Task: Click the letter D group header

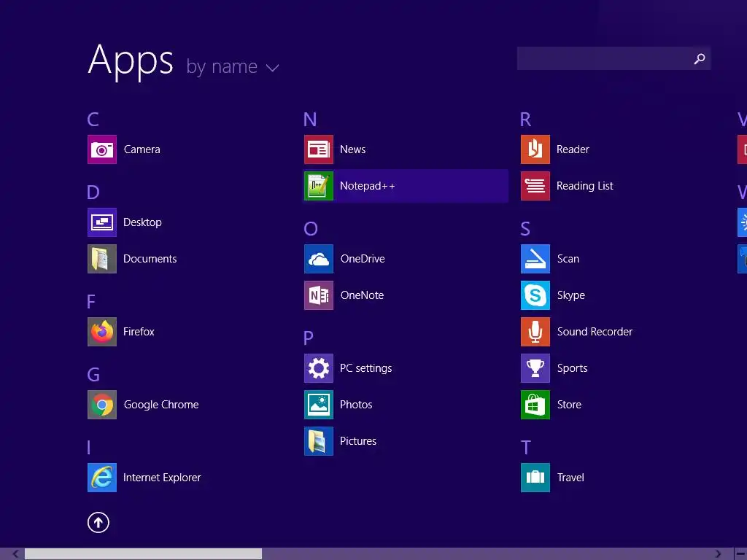Action: pyautogui.click(x=93, y=192)
